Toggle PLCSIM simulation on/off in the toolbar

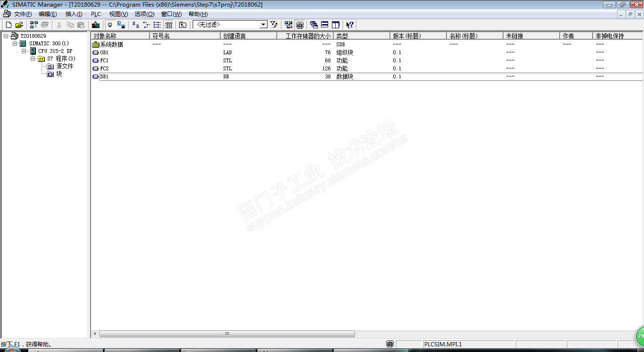(x=299, y=25)
